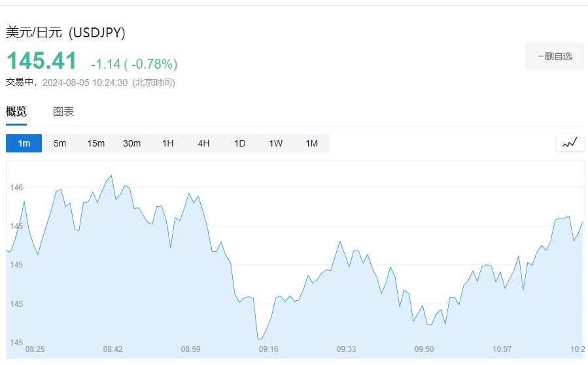Image resolution: width=588 pixels, height=365 pixels.
Task: Click the 08:42 time axis label
Action: pos(112,349)
